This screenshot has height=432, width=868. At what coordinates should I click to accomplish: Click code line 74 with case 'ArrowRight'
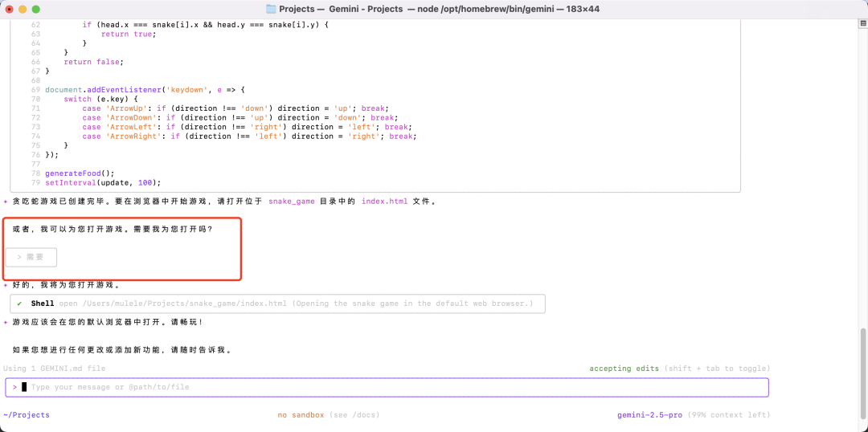pyautogui.click(x=250, y=136)
